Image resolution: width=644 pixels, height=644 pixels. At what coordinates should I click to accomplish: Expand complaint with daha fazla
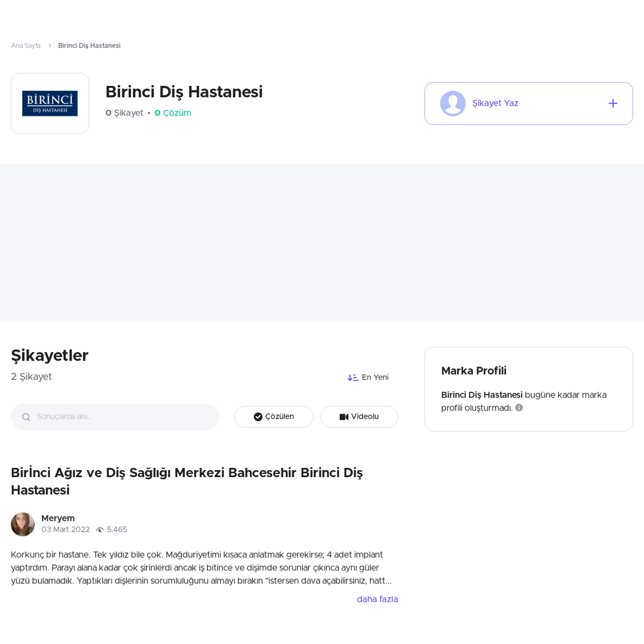click(x=377, y=599)
